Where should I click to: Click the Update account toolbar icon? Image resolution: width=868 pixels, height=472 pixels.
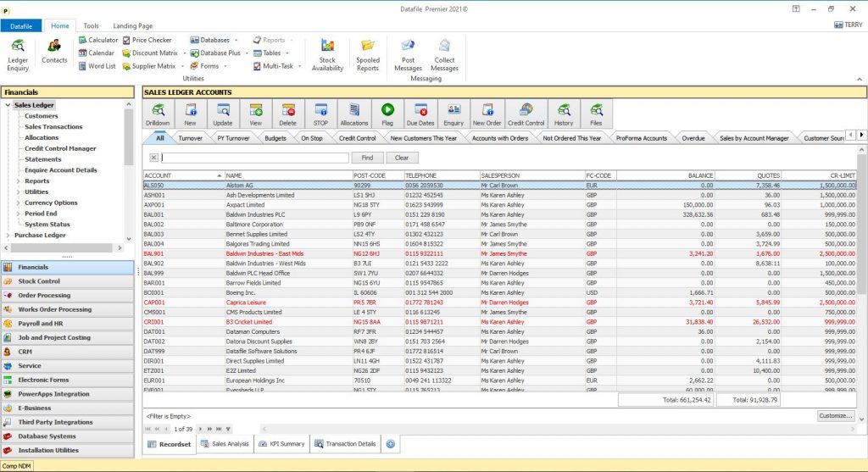[x=223, y=114]
